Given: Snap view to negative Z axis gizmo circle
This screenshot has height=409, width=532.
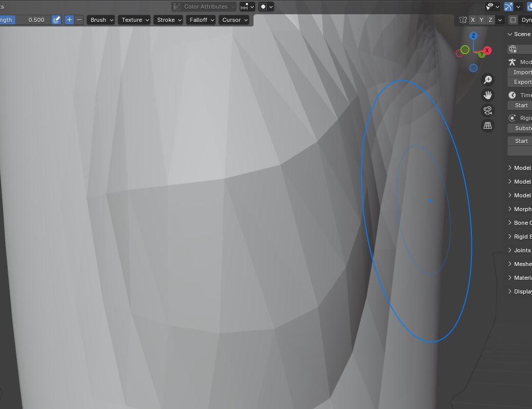Looking at the screenshot, I should click(x=473, y=68).
